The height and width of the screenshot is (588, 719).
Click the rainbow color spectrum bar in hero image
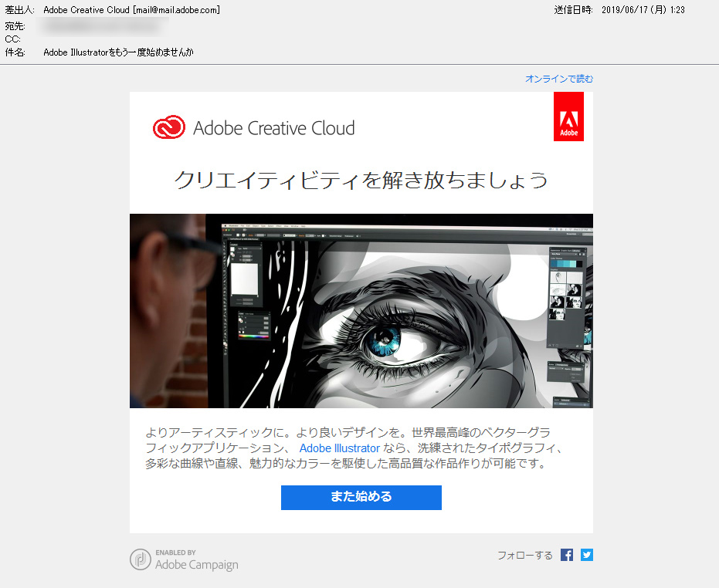pos(253,336)
